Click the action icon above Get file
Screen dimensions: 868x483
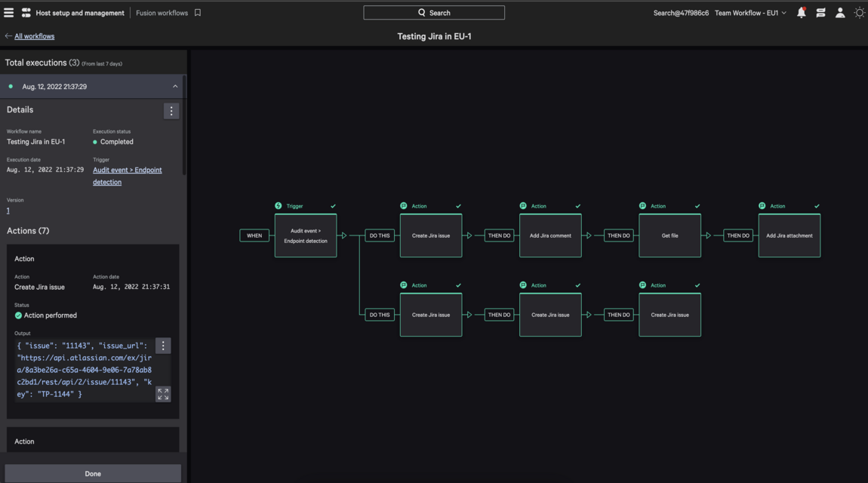pyautogui.click(x=642, y=206)
